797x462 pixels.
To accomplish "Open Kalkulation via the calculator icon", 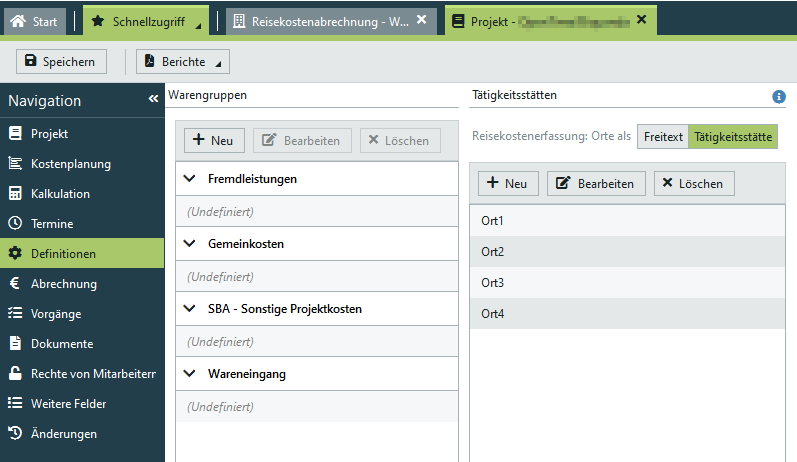I will point(15,194).
